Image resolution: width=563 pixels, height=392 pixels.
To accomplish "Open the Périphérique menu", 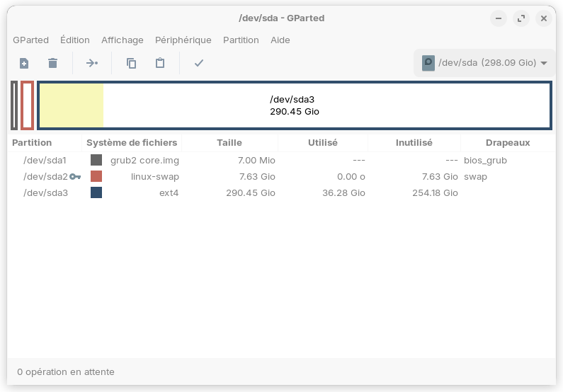I will [x=183, y=40].
